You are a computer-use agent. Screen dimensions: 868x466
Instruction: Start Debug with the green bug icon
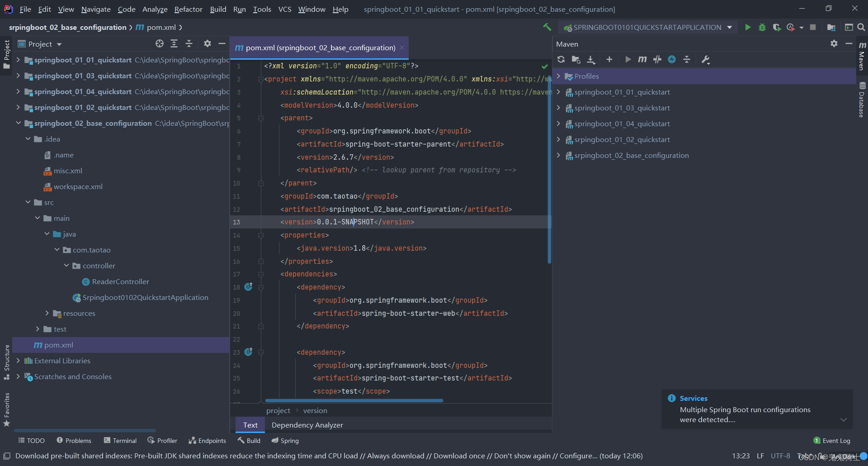click(762, 27)
